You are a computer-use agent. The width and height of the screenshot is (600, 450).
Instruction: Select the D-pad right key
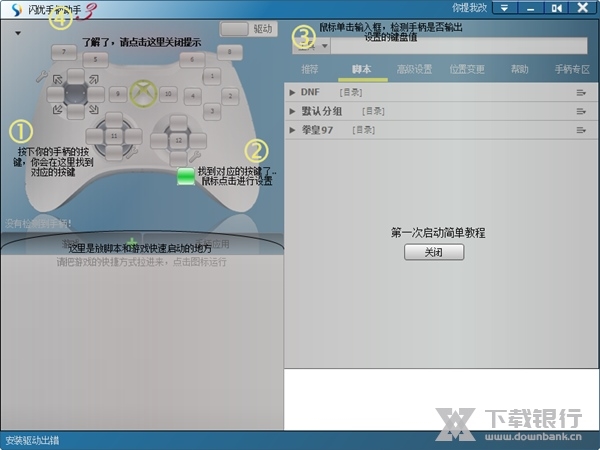[96, 94]
